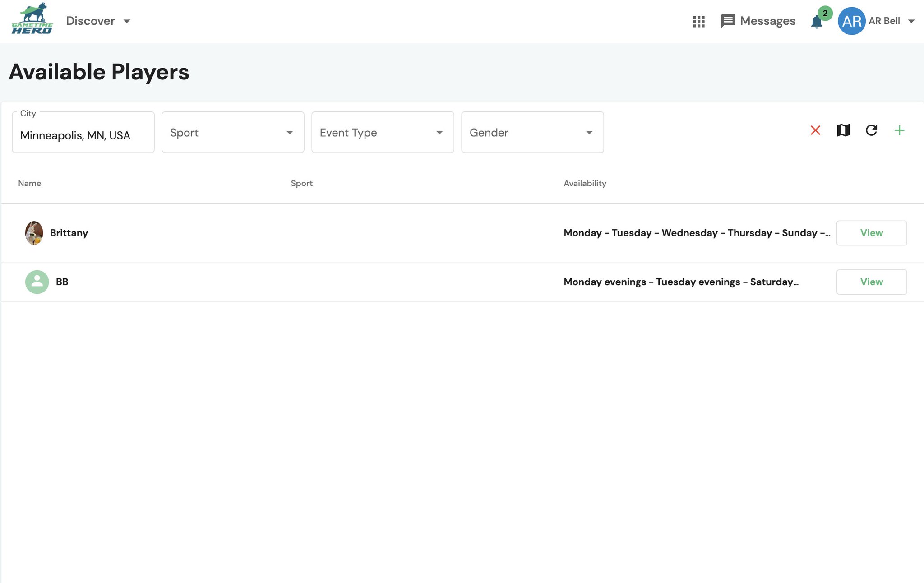Expand AR Bell account menu arrow
924x583 pixels.
(911, 21)
